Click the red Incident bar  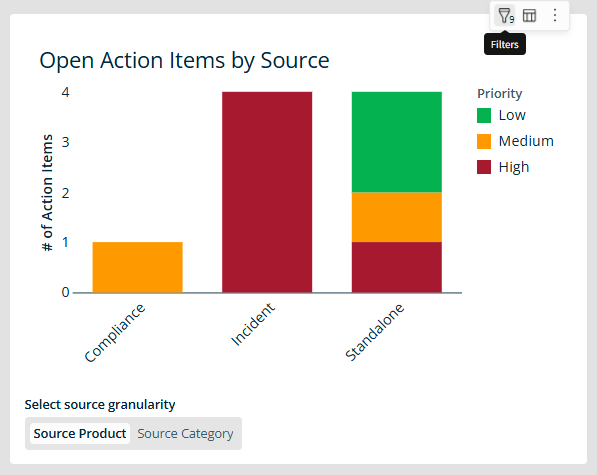click(267, 192)
